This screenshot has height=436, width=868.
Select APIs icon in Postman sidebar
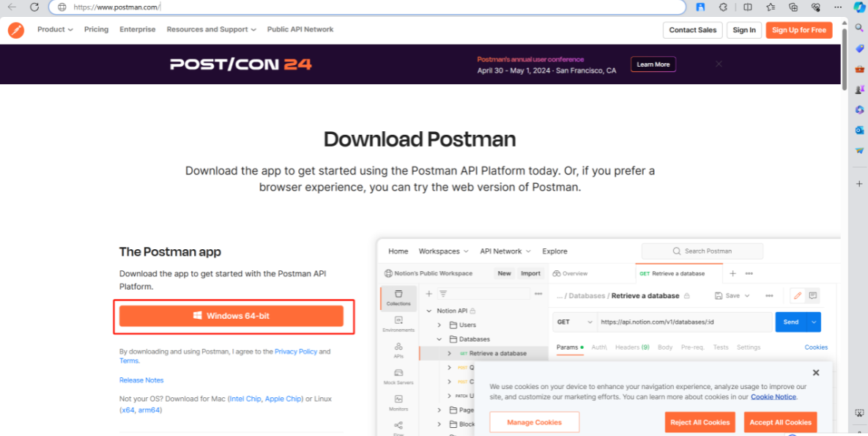[398, 350]
